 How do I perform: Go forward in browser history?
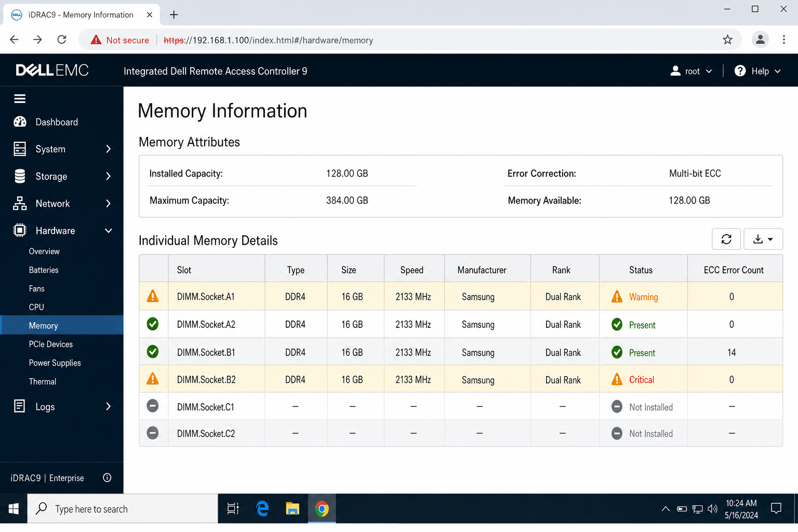[x=37, y=39]
